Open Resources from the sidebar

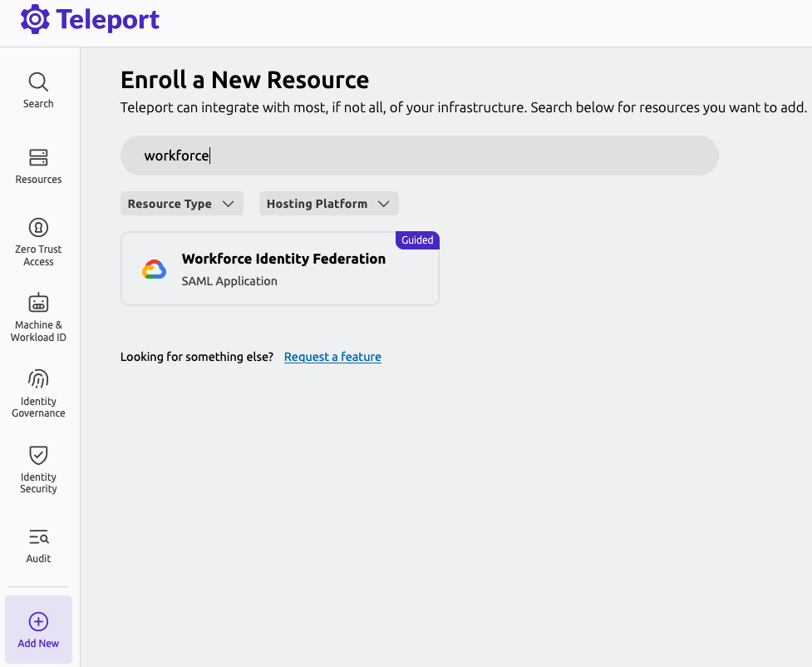(38, 158)
